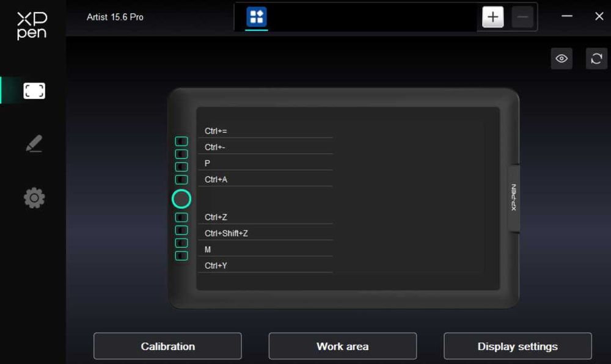Click the express key next to Ctrl+=
The image size is (611, 364).
point(181,141)
